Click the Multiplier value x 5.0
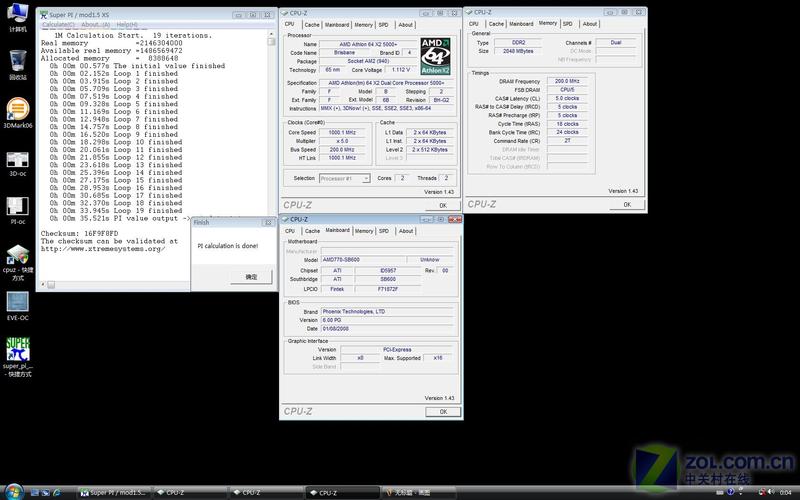This screenshot has width=800, height=500. 342,141
